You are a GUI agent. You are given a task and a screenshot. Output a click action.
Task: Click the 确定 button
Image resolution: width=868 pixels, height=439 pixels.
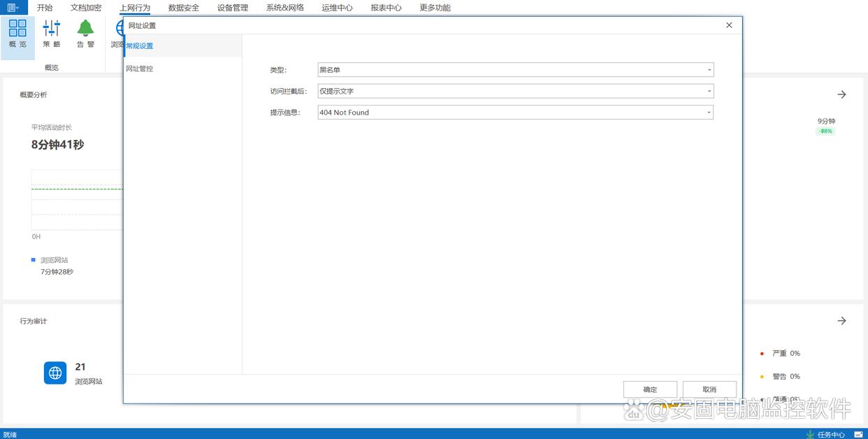pos(650,389)
